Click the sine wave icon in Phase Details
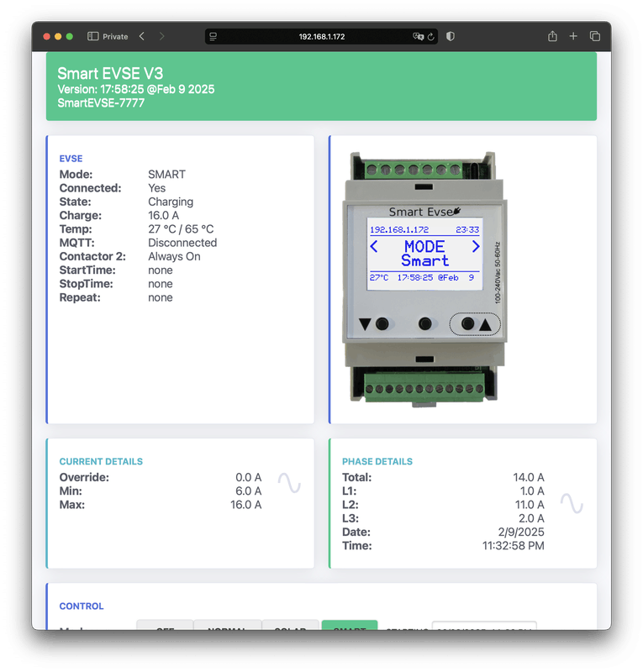The image size is (643, 672). tap(572, 503)
